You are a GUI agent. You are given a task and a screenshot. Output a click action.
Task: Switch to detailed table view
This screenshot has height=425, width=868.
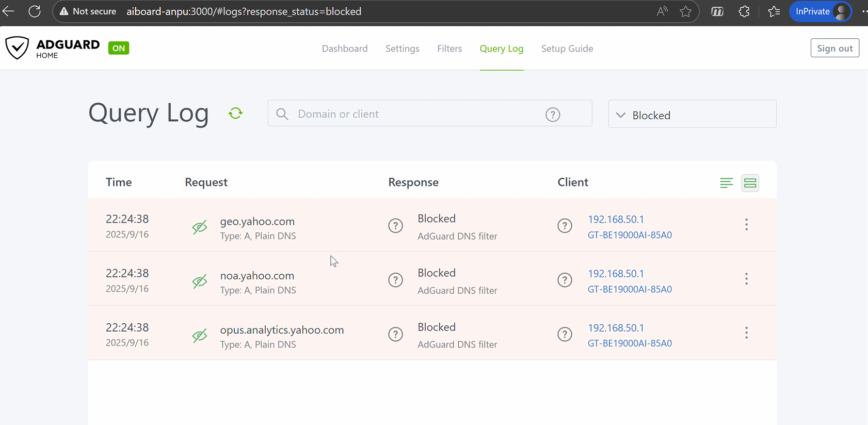tap(750, 183)
